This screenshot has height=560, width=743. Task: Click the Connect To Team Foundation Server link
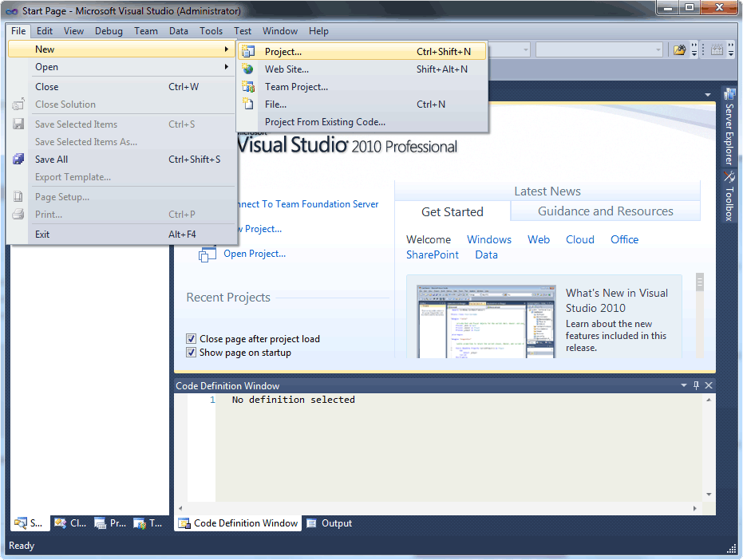pyautogui.click(x=307, y=203)
